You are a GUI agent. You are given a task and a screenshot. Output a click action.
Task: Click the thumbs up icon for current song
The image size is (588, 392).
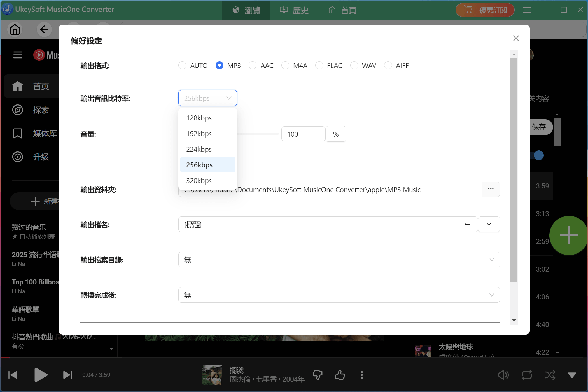click(340, 375)
